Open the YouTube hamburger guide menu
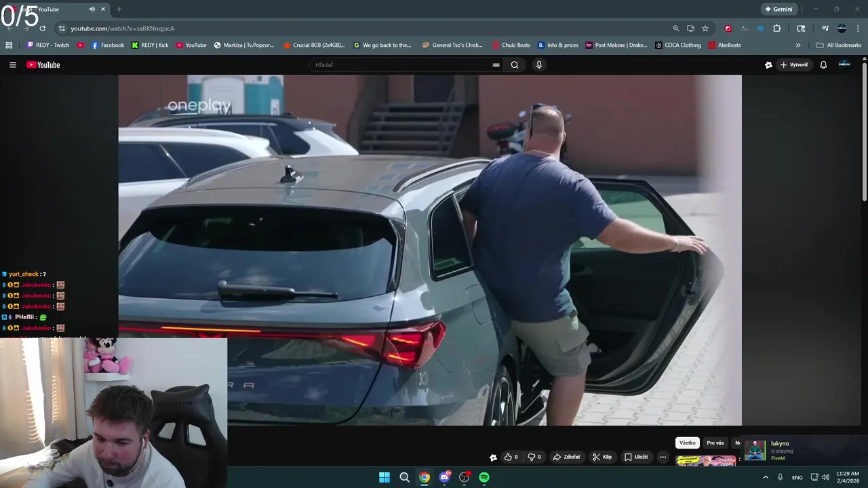Image resolution: width=868 pixels, height=488 pixels. click(x=12, y=65)
